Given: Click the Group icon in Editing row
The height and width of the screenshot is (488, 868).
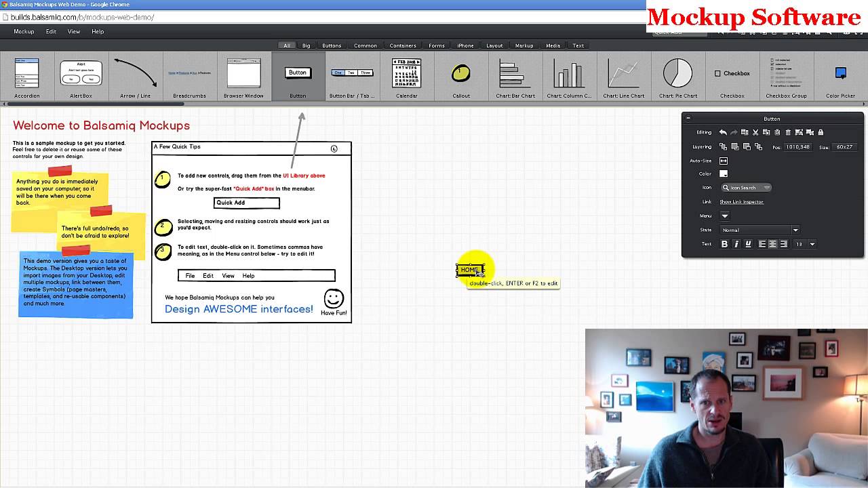Looking at the screenshot, I should click(x=799, y=132).
